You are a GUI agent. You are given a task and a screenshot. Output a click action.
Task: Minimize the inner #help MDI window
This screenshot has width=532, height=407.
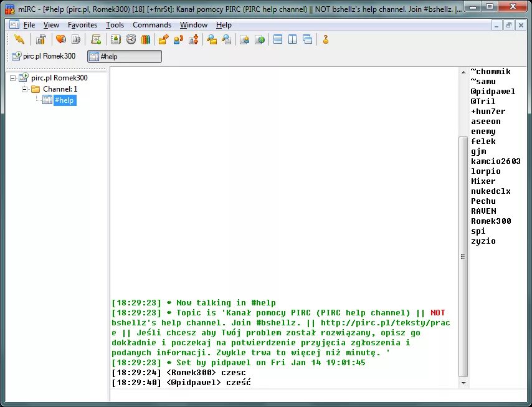tap(496, 25)
